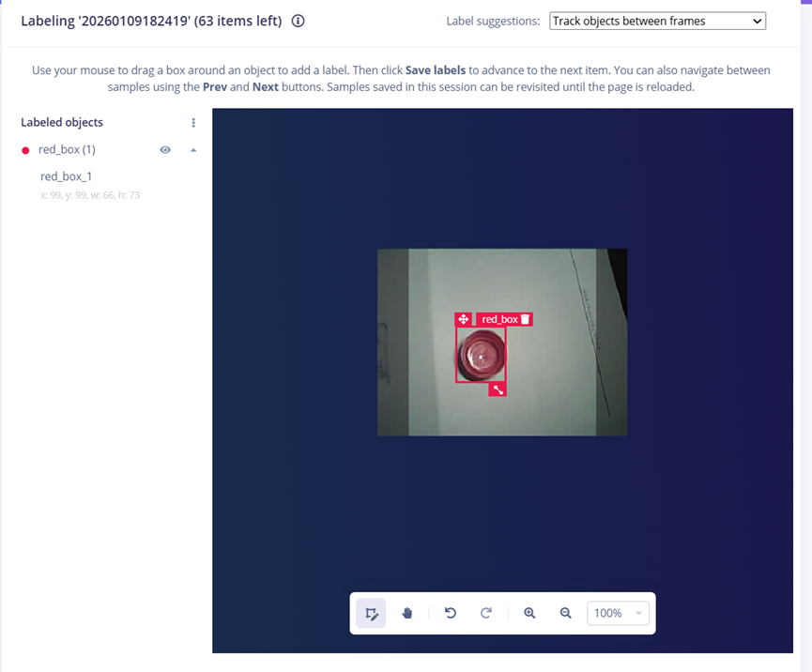This screenshot has height=672, width=812.
Task: Redo the last undone action
Action: [486, 613]
